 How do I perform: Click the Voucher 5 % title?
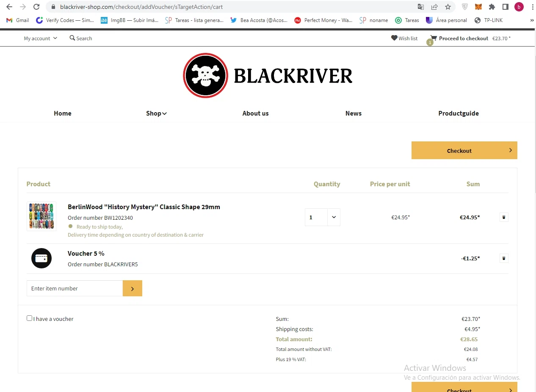(86, 254)
